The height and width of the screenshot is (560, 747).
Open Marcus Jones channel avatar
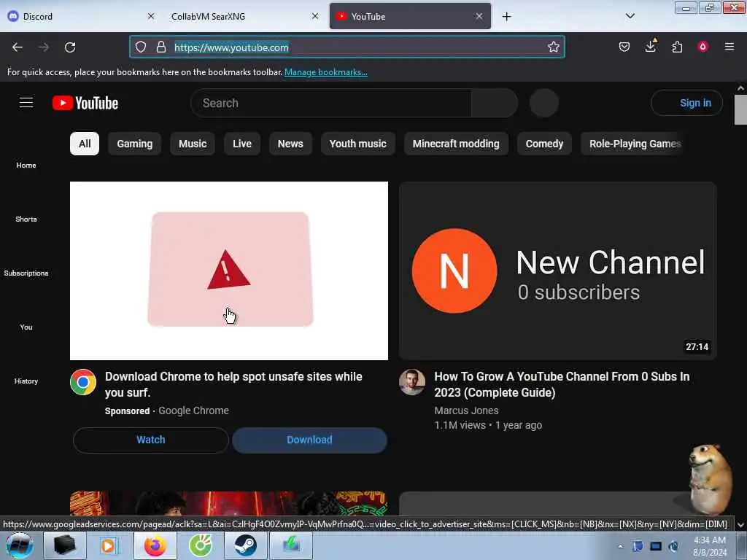(x=412, y=382)
